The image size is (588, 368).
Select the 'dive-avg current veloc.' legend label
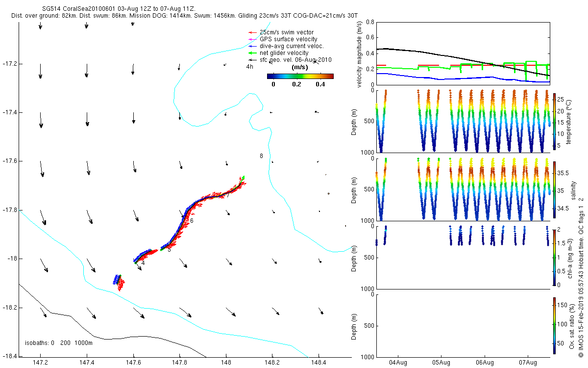292,46
